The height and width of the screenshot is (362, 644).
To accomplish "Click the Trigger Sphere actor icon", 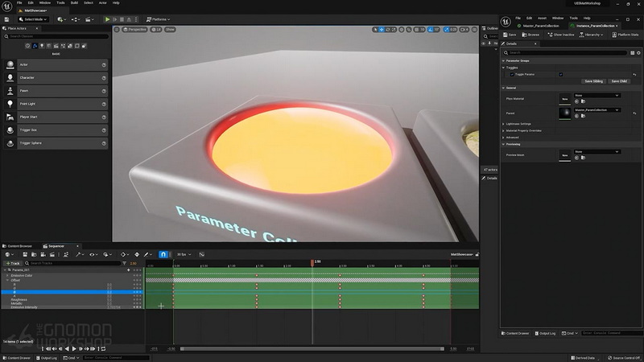I will click(10, 143).
